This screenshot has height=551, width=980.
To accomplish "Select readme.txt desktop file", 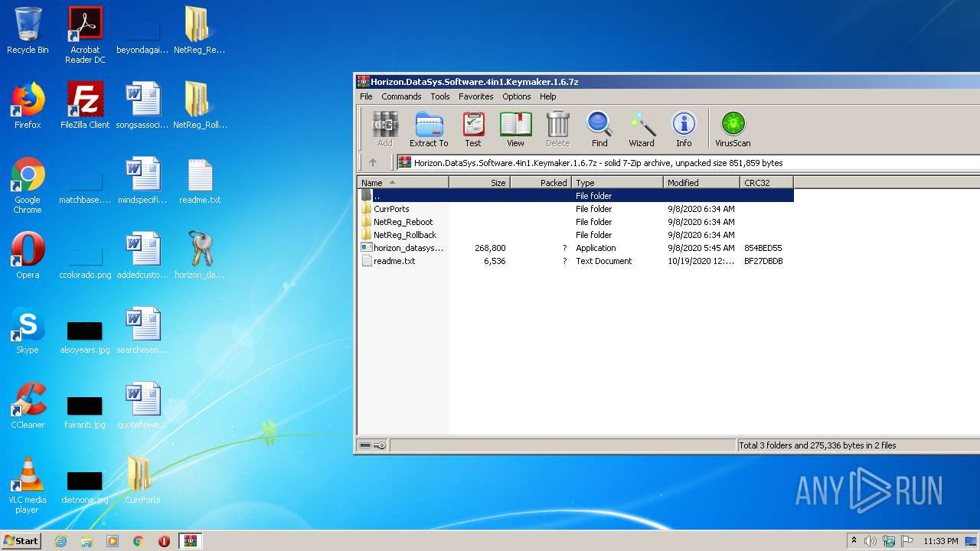I will [x=200, y=181].
